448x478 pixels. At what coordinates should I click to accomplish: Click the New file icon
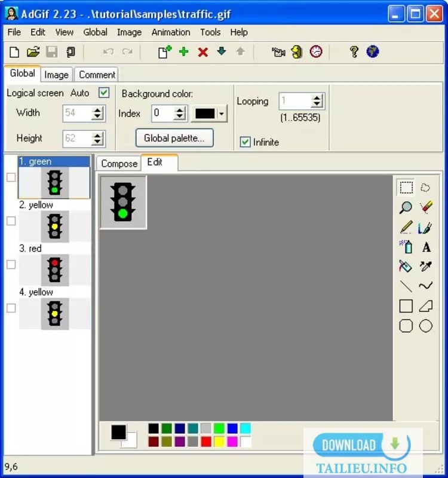click(x=14, y=52)
